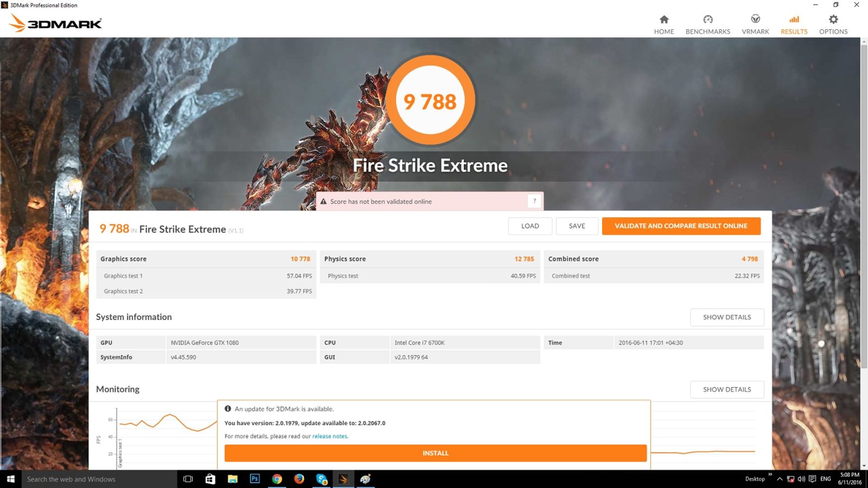
Task: Click the Physics score value 12 785
Action: pyautogui.click(x=524, y=259)
